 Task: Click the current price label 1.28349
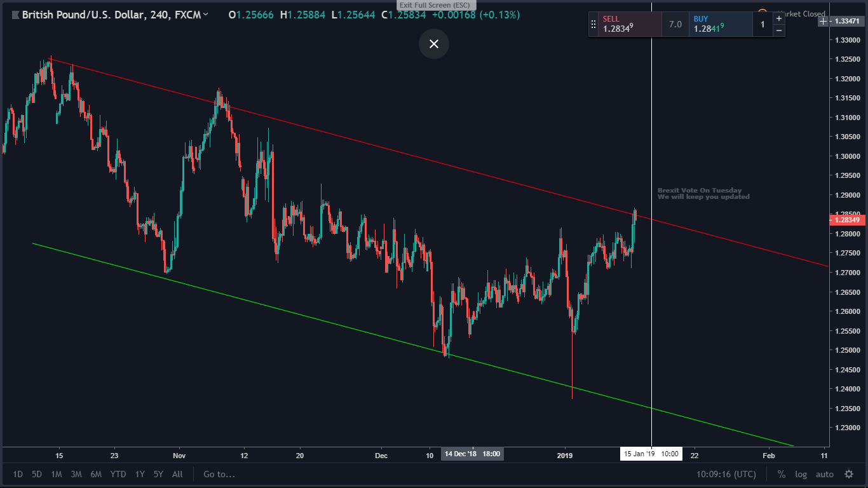(x=847, y=220)
